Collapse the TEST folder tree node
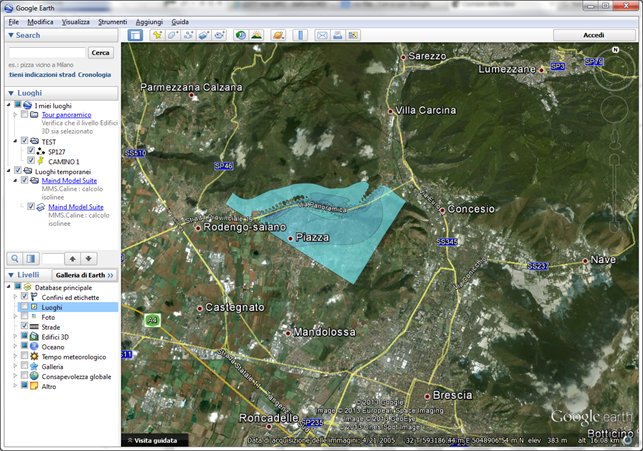 16,141
